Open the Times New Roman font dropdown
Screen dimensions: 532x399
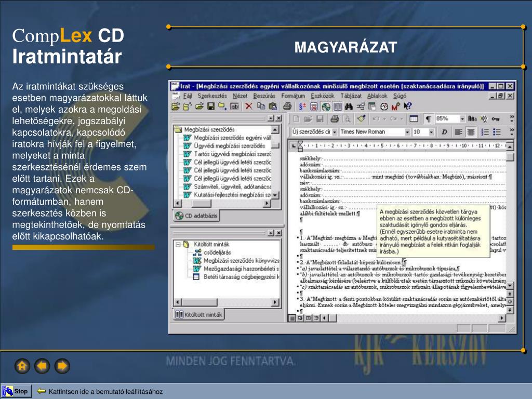[x=407, y=131]
